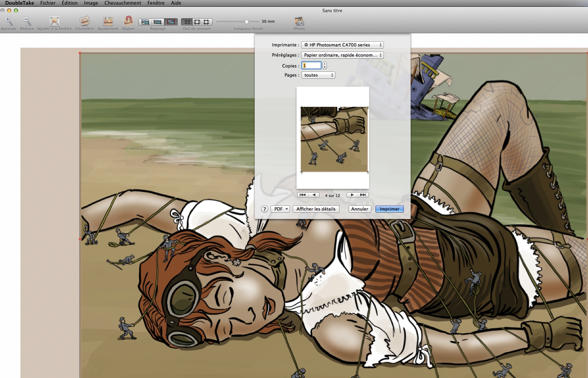
Task: Click the Copies stepper arrows
Action: point(325,65)
